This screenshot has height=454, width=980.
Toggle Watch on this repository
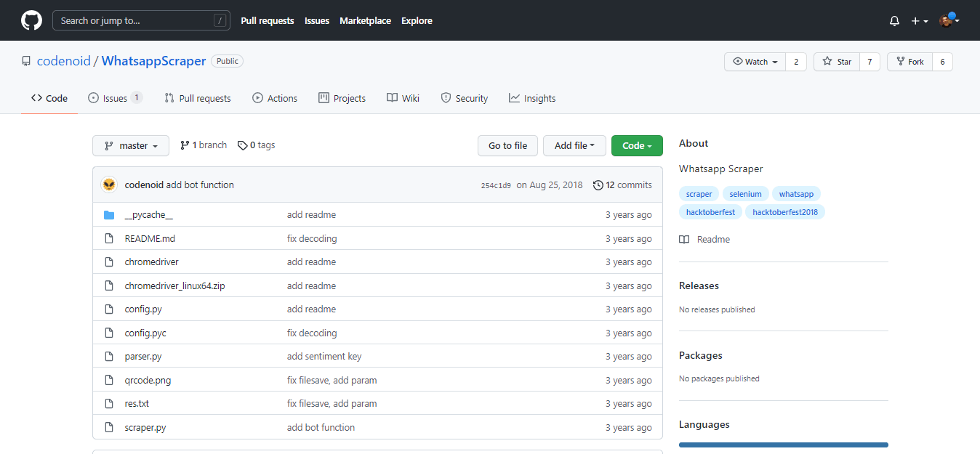click(755, 62)
